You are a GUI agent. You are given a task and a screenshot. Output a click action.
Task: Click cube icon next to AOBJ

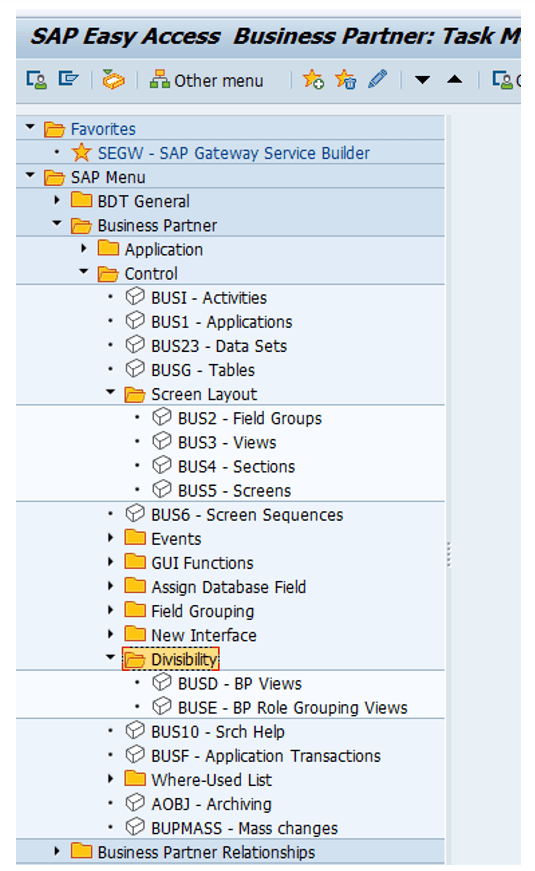135,802
